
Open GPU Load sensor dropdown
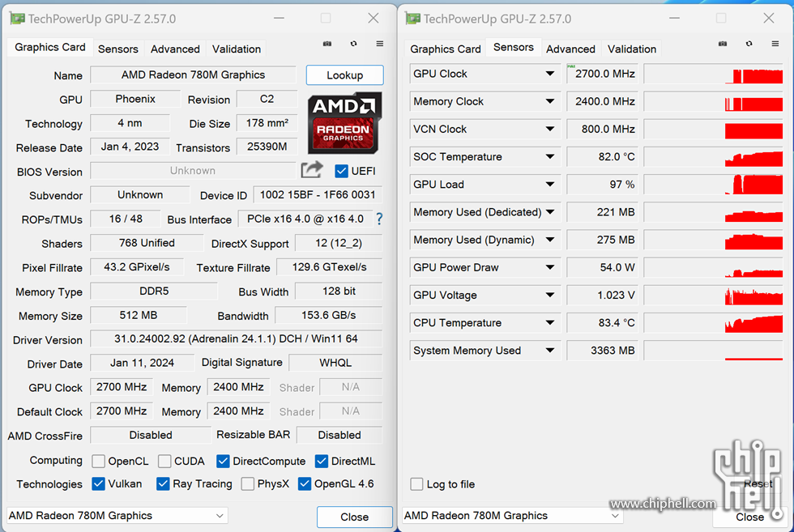coord(550,185)
